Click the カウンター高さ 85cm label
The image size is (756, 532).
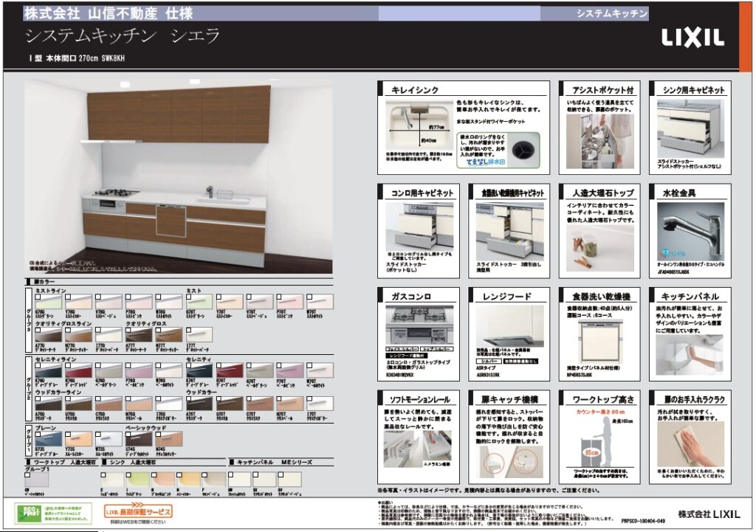tap(600, 412)
